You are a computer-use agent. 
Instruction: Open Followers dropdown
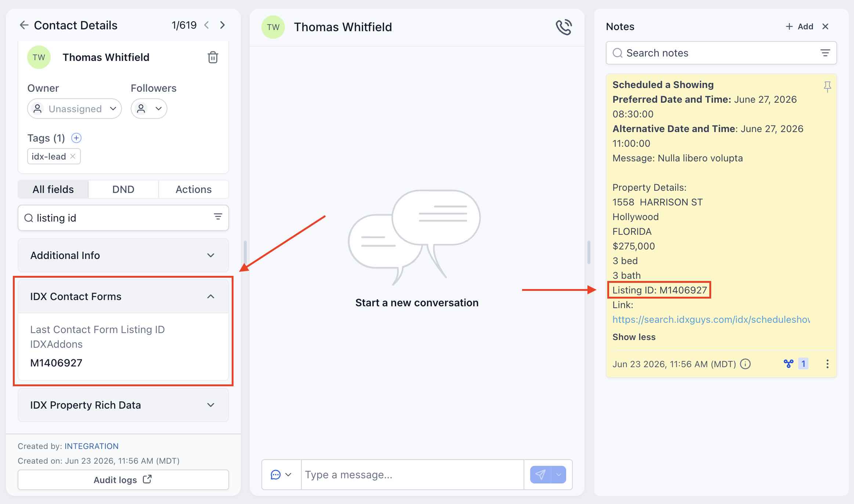[x=149, y=109]
